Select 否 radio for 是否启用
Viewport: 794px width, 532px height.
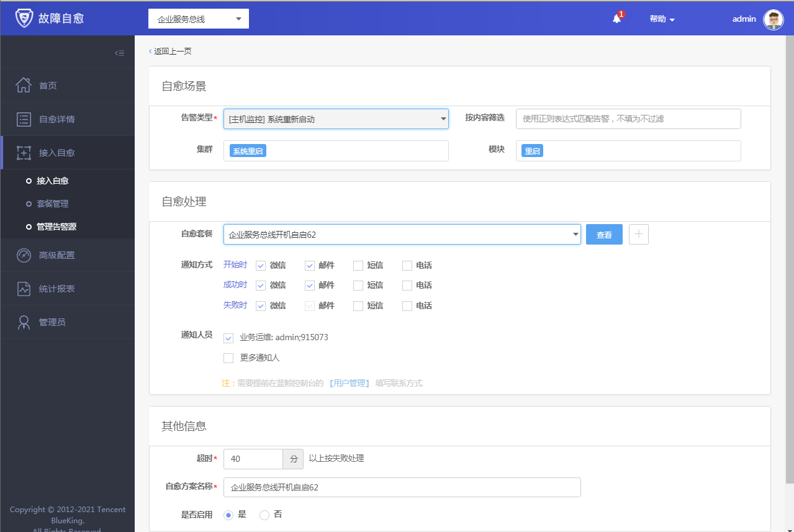point(264,515)
